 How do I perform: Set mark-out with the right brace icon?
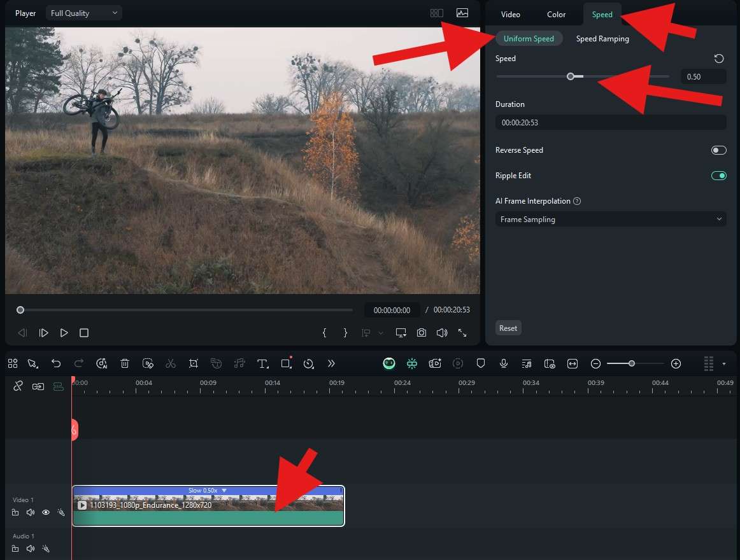[x=345, y=333]
